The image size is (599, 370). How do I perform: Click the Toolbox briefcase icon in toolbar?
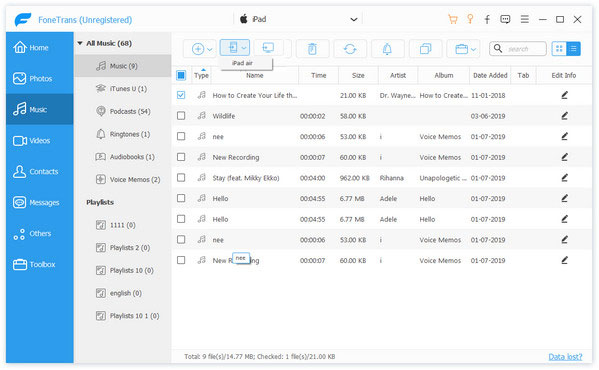click(461, 49)
